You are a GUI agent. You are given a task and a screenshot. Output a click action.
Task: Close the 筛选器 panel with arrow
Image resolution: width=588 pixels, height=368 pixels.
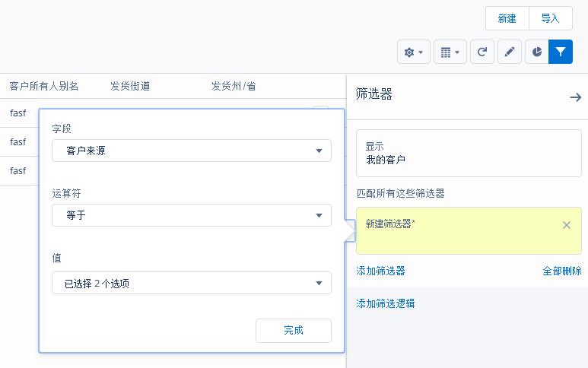point(575,97)
